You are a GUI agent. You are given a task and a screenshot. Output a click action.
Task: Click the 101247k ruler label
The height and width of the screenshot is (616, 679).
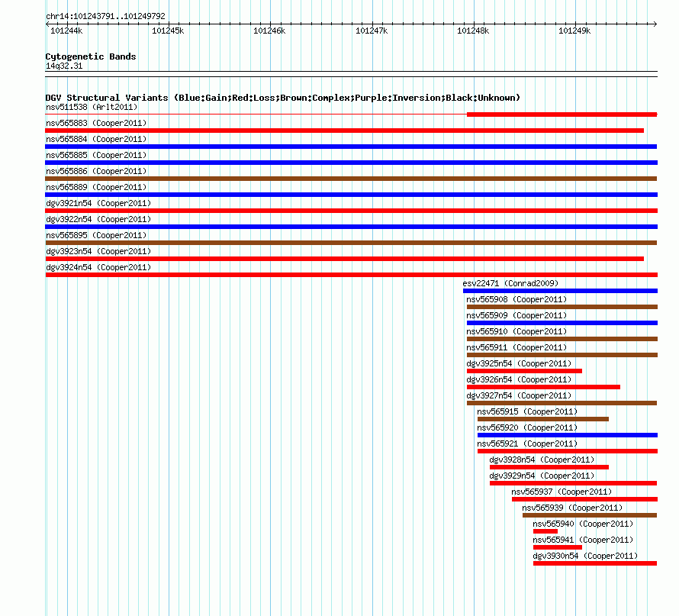point(372,31)
